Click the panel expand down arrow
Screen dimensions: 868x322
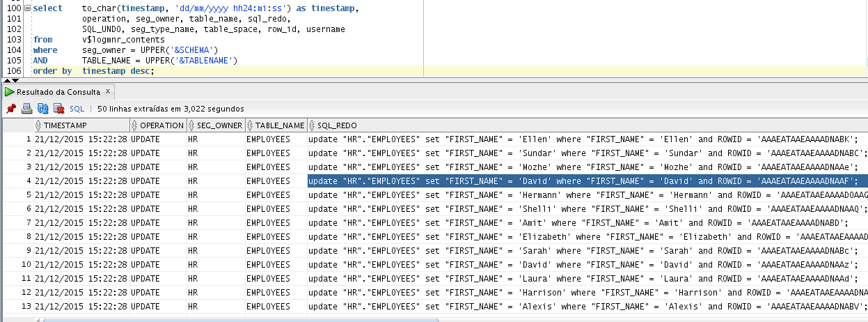point(16,81)
